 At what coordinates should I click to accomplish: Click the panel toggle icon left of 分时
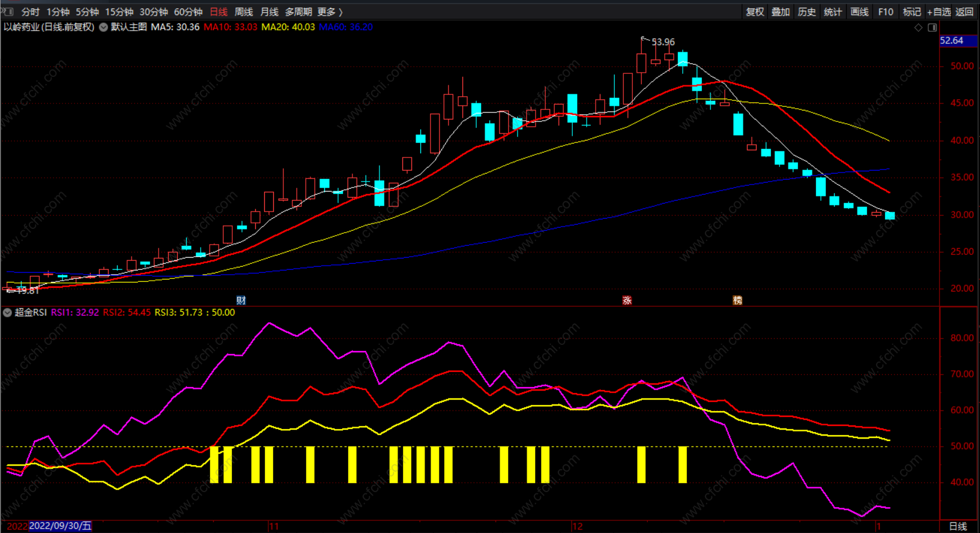tap(8, 11)
